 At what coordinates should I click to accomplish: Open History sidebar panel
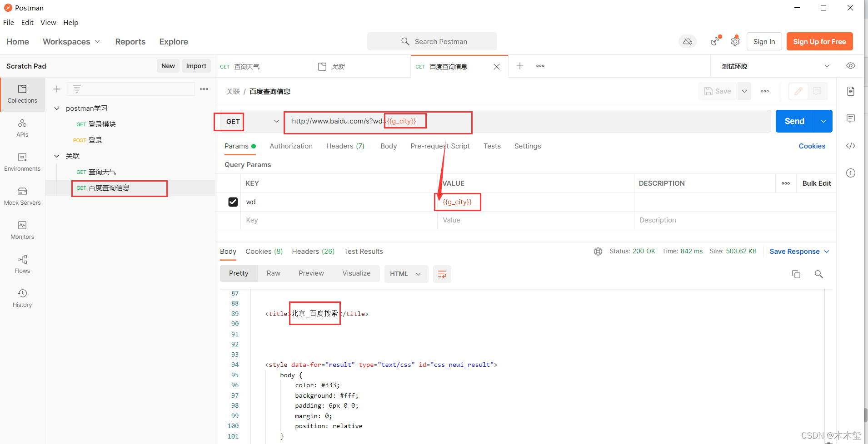coord(22,298)
